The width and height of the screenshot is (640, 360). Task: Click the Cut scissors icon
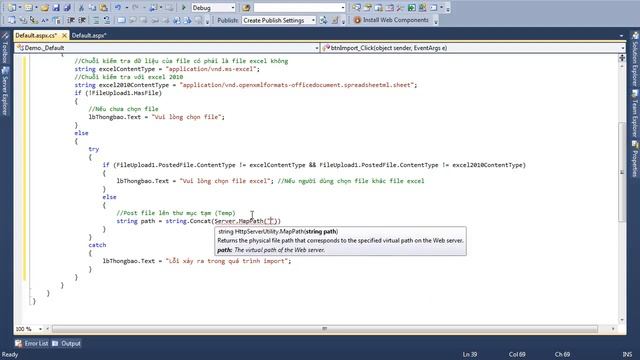click(81, 8)
